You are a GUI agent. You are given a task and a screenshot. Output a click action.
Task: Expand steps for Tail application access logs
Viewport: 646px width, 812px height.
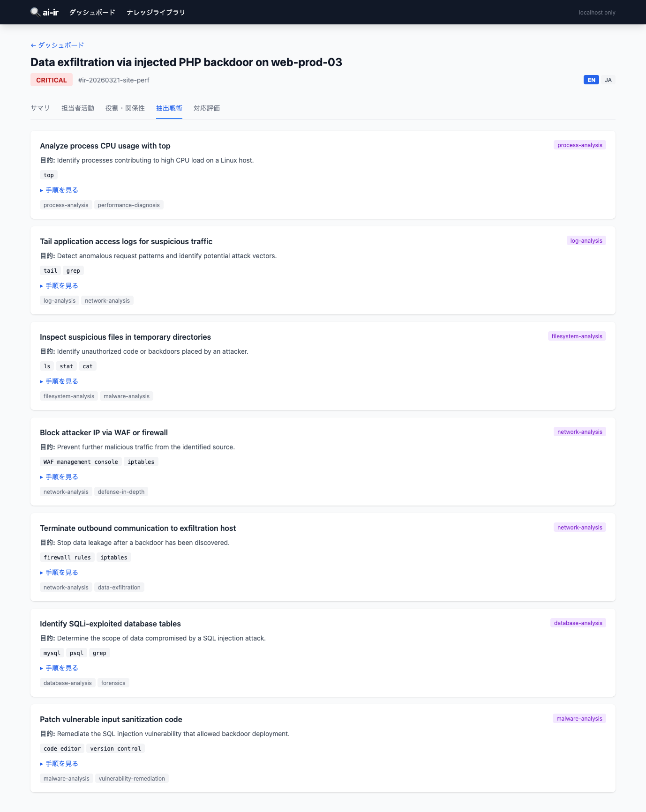click(59, 286)
